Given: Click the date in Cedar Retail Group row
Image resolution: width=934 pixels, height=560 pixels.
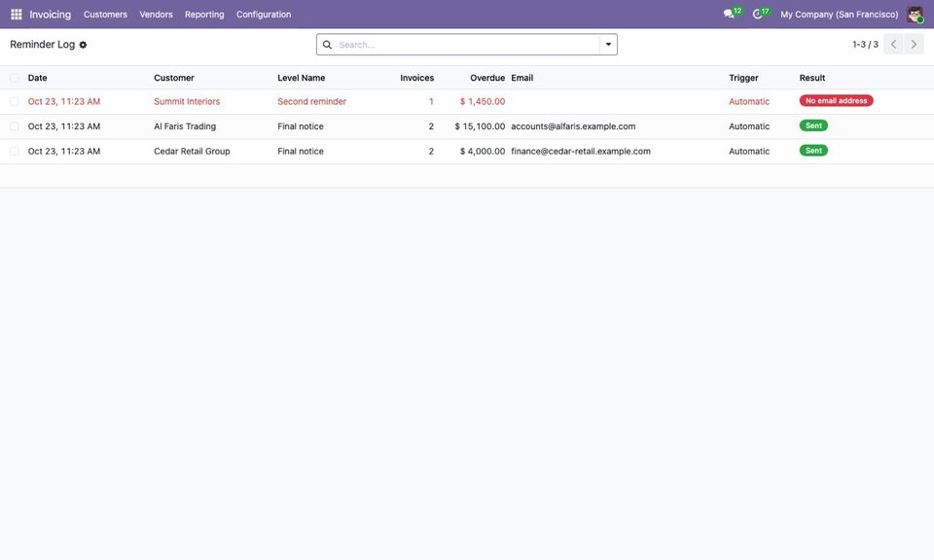Looking at the screenshot, I should [64, 151].
